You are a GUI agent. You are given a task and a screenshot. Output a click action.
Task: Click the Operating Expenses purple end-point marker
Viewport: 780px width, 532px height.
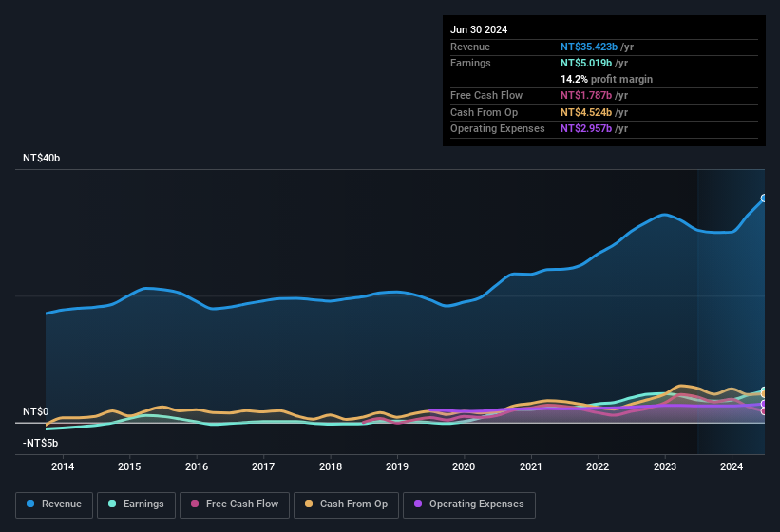point(764,404)
